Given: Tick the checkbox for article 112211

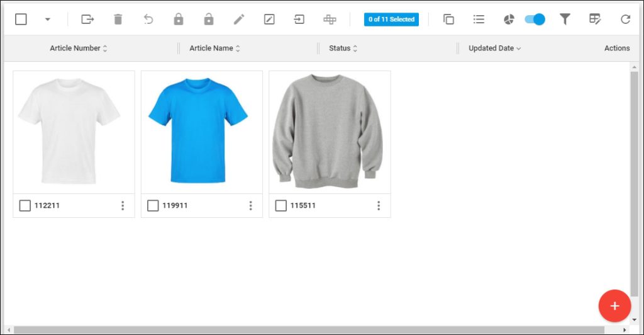Looking at the screenshot, I should coord(25,205).
